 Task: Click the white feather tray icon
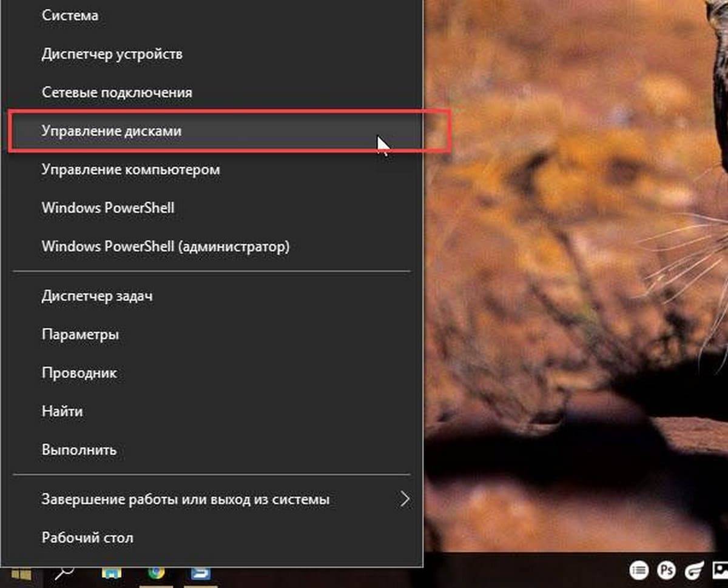click(x=694, y=570)
